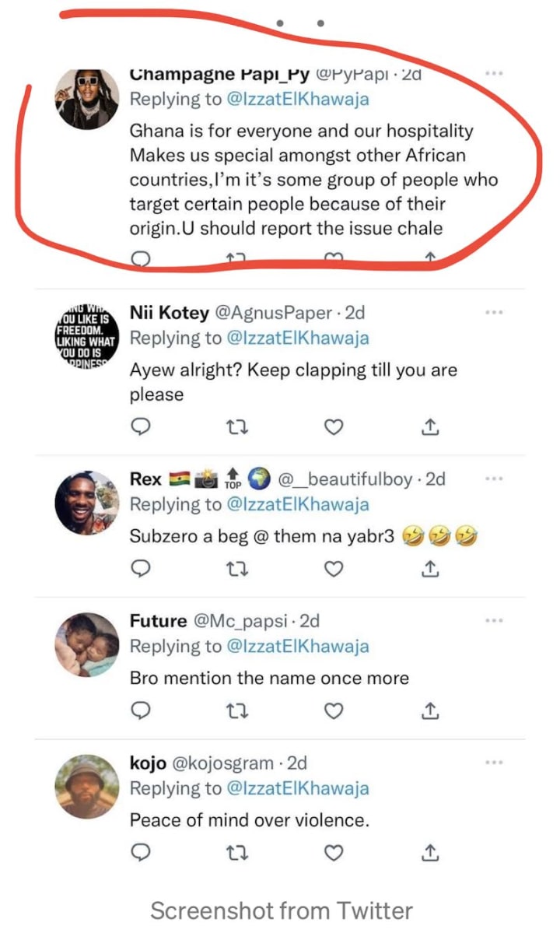560x933 pixels.
Task: Share kojo's 'Peace of mind' tweet
Action: tap(430, 854)
